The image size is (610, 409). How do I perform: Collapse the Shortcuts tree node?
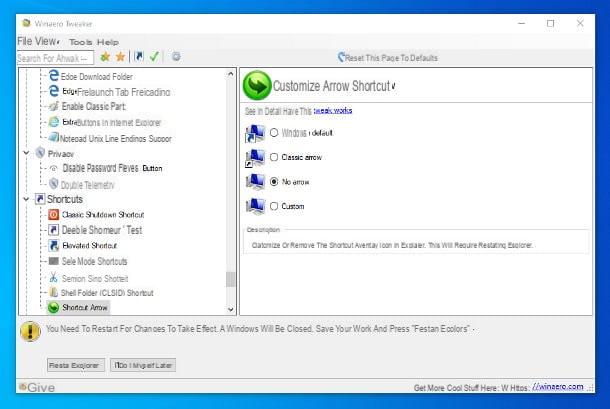pos(26,199)
